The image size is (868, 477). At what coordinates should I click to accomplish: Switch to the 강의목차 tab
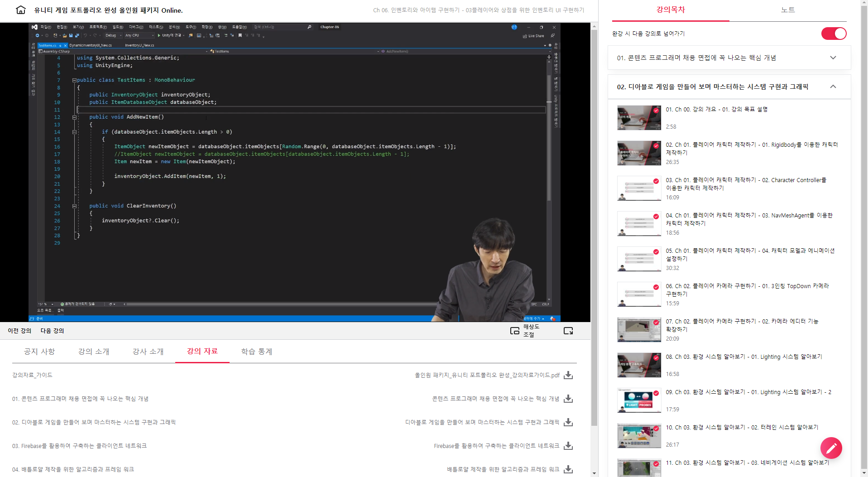coord(671,10)
